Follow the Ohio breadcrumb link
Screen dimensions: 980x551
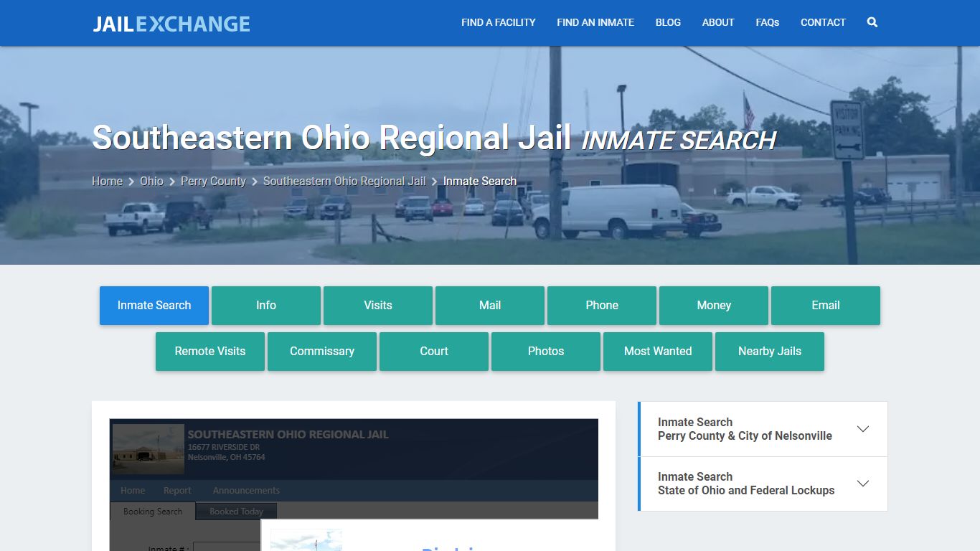click(x=151, y=181)
